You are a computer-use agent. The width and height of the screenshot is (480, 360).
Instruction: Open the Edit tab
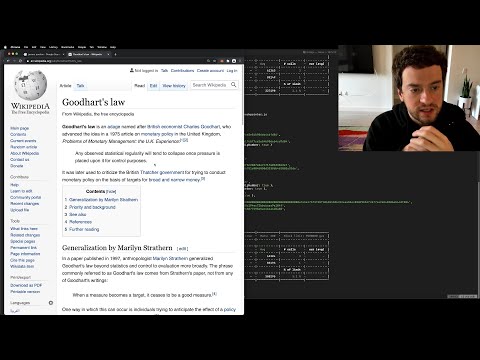(x=153, y=86)
